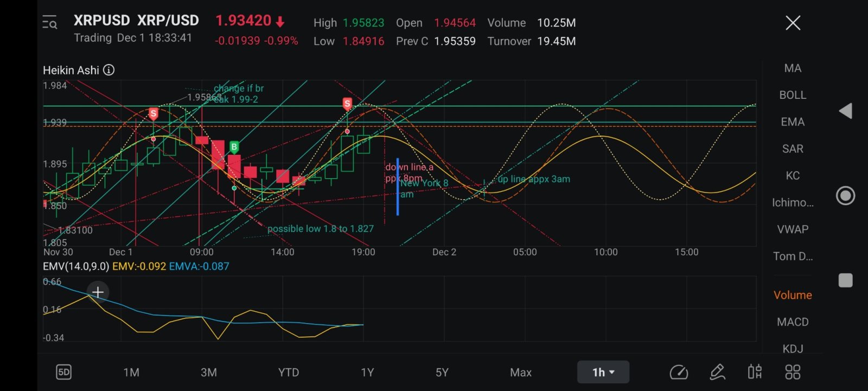The height and width of the screenshot is (391, 868).
Task: Select the pencil drawing tool
Action: 718,373
